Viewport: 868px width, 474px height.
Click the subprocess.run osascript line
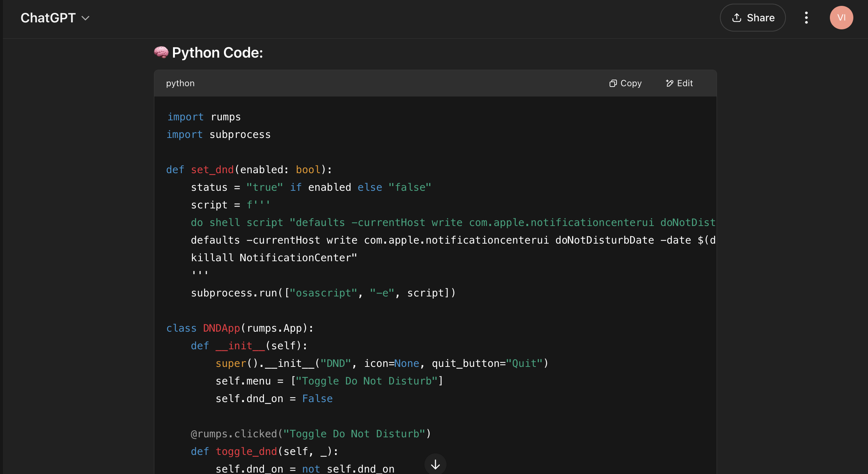(323, 293)
